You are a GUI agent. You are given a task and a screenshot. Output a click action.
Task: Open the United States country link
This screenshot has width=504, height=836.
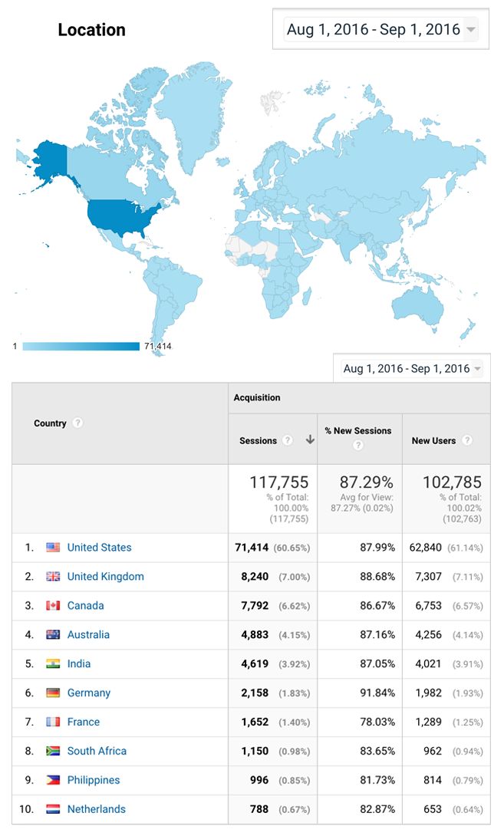pos(99,548)
